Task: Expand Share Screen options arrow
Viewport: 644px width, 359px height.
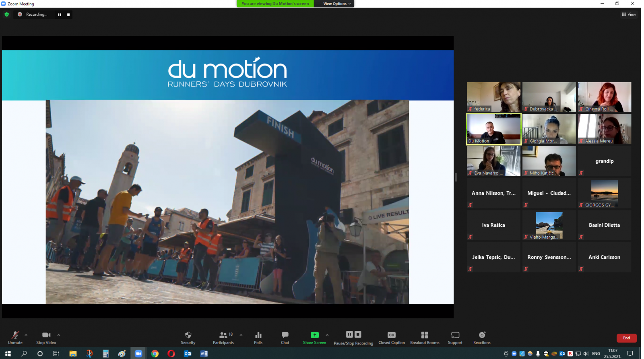Action: click(x=327, y=335)
